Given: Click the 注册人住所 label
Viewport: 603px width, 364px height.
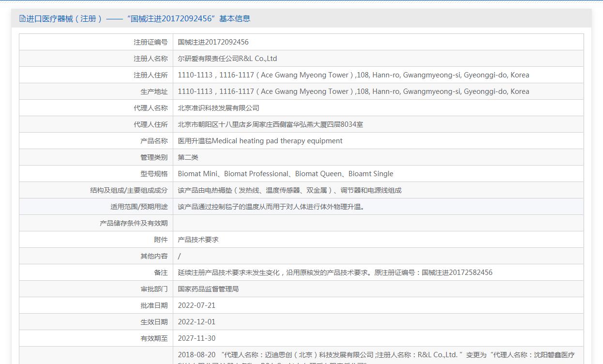Looking at the screenshot, I should pyautogui.click(x=151, y=75).
